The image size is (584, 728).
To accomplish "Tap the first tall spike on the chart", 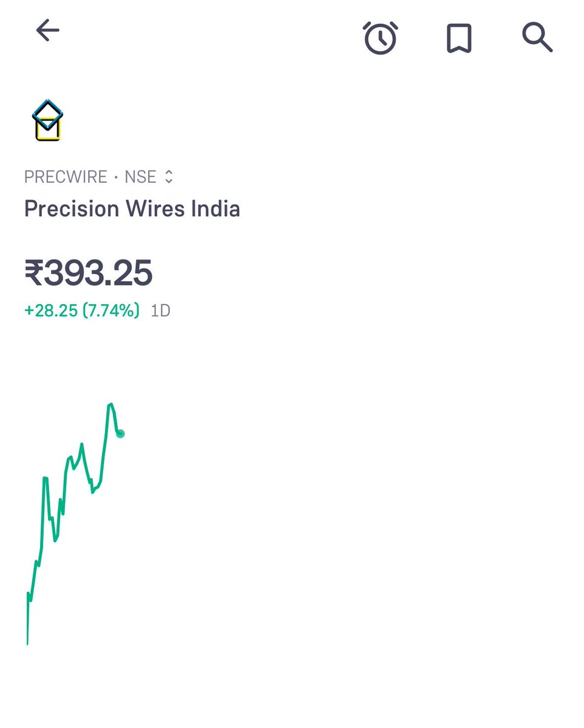I will (x=45, y=478).
